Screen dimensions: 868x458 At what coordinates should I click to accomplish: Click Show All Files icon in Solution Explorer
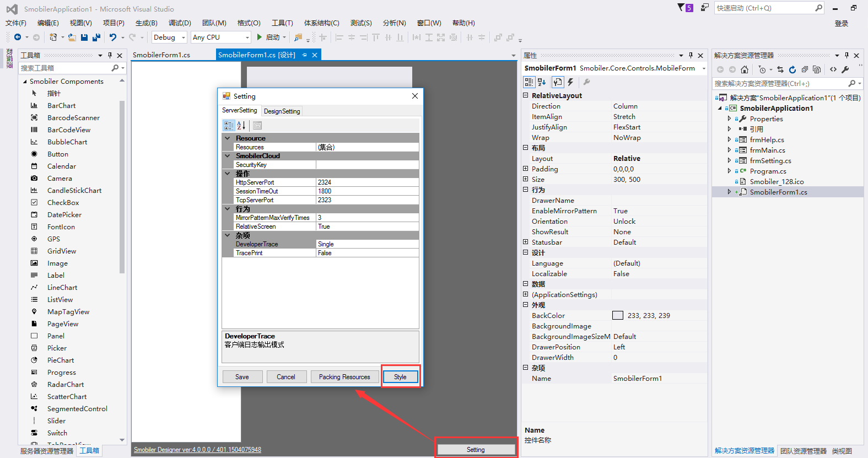click(817, 69)
